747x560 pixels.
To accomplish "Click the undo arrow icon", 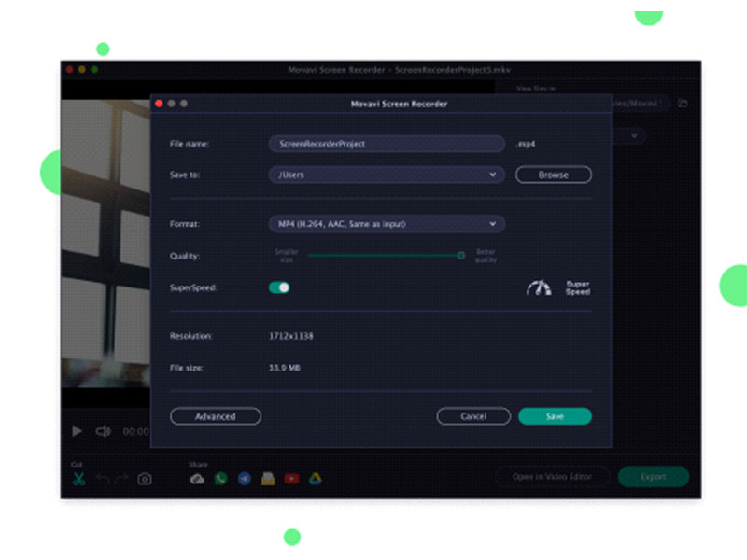I will 103,478.
